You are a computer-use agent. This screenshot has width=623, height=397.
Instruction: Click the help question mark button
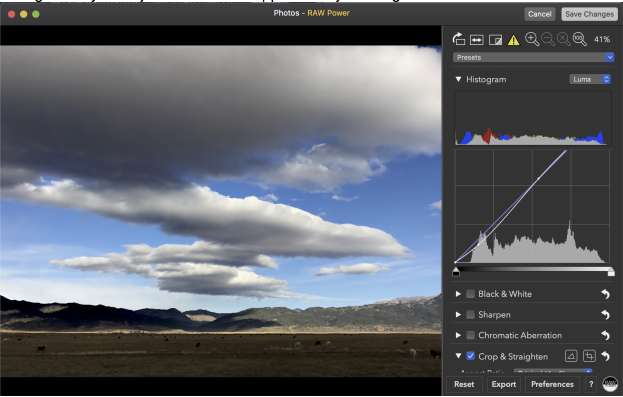pyautogui.click(x=591, y=384)
